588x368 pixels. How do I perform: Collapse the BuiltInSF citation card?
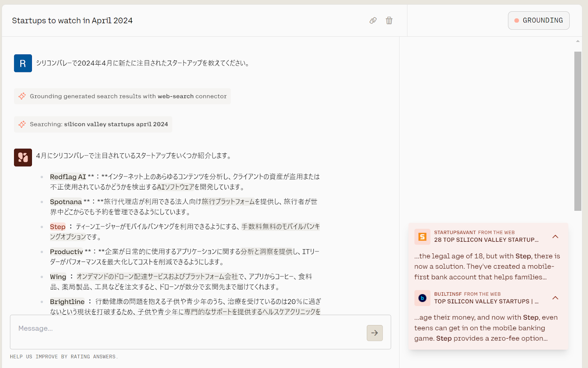[555, 298]
